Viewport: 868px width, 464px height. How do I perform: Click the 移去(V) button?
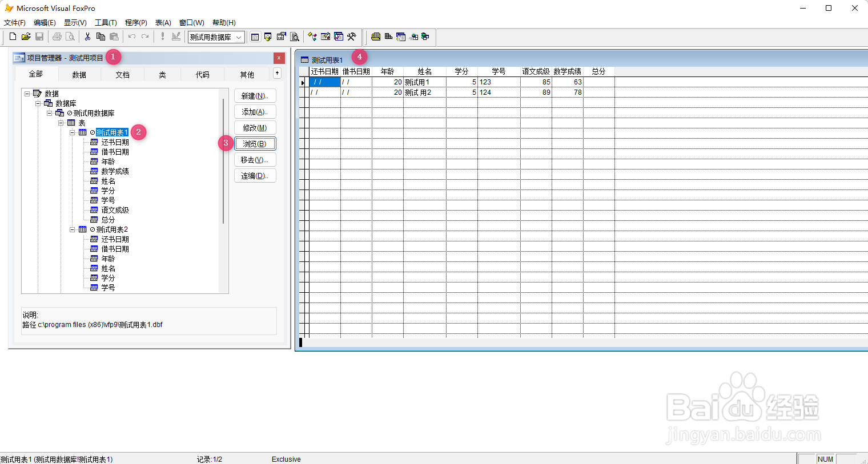(255, 160)
